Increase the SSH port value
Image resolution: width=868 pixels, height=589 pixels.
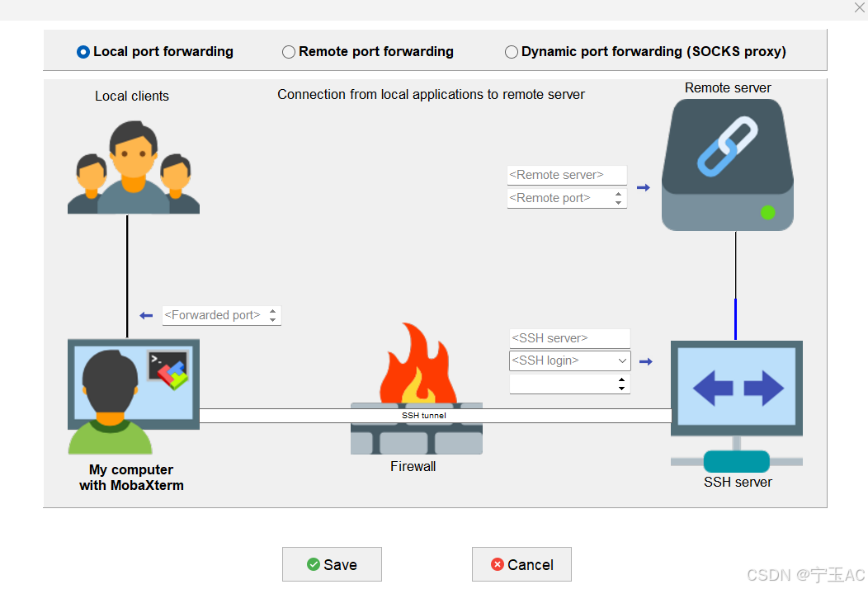click(621, 379)
